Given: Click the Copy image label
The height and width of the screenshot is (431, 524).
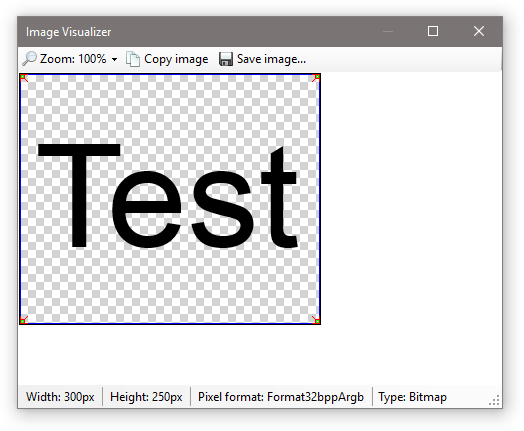Looking at the screenshot, I should tap(176, 59).
